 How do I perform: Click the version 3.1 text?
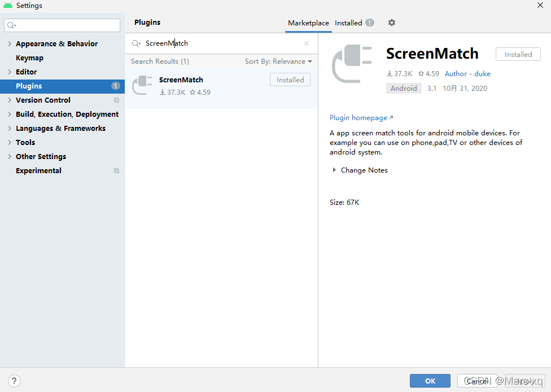click(431, 89)
